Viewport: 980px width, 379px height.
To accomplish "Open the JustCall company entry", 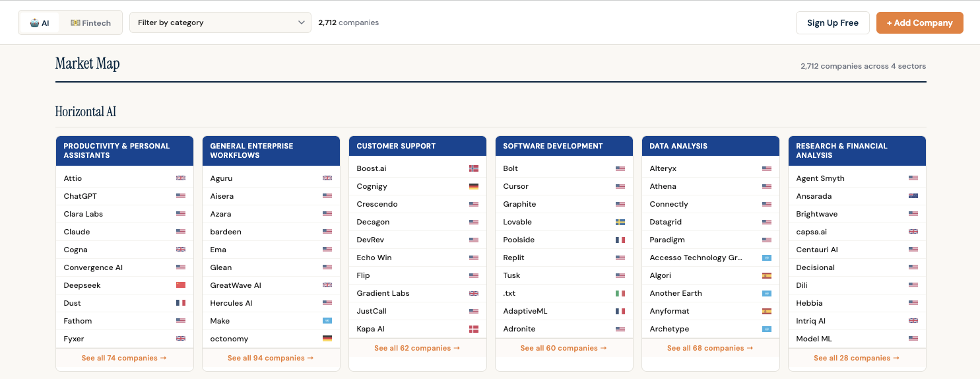I will [418, 311].
